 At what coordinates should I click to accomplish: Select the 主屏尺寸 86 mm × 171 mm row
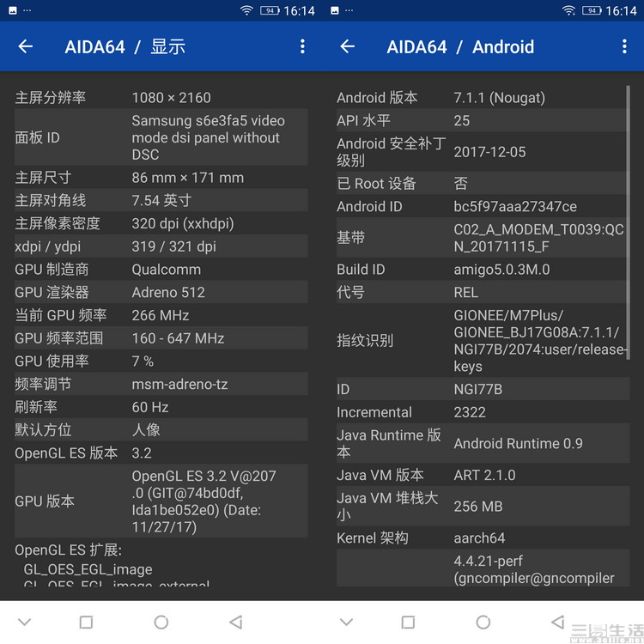(161, 178)
